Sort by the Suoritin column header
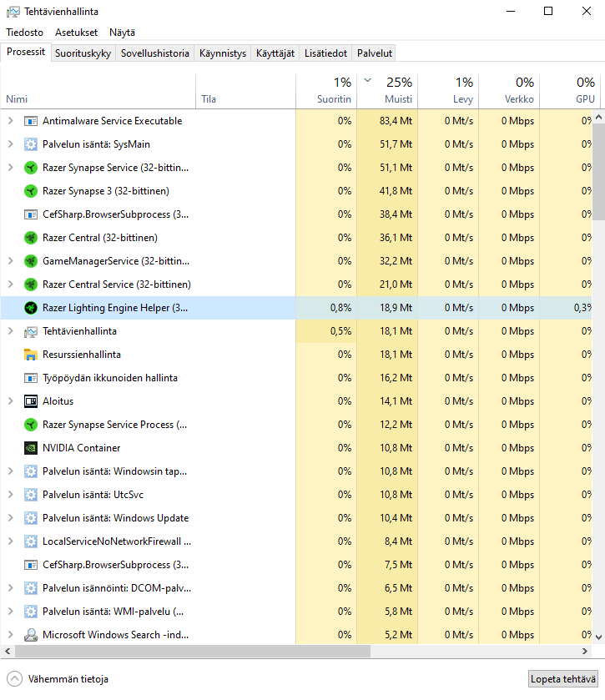This screenshot has height=700, width=605. coord(326,91)
